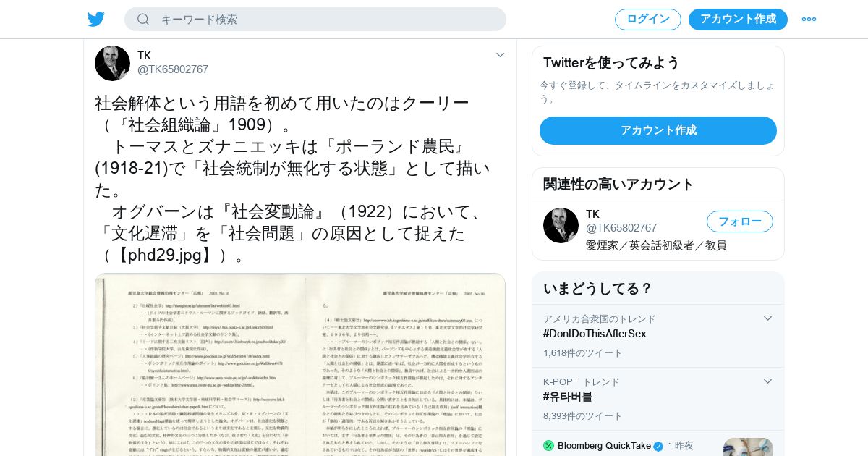Screen dimensions: 868x456
Task: Click the ログイン button
Action: pyautogui.click(x=648, y=20)
